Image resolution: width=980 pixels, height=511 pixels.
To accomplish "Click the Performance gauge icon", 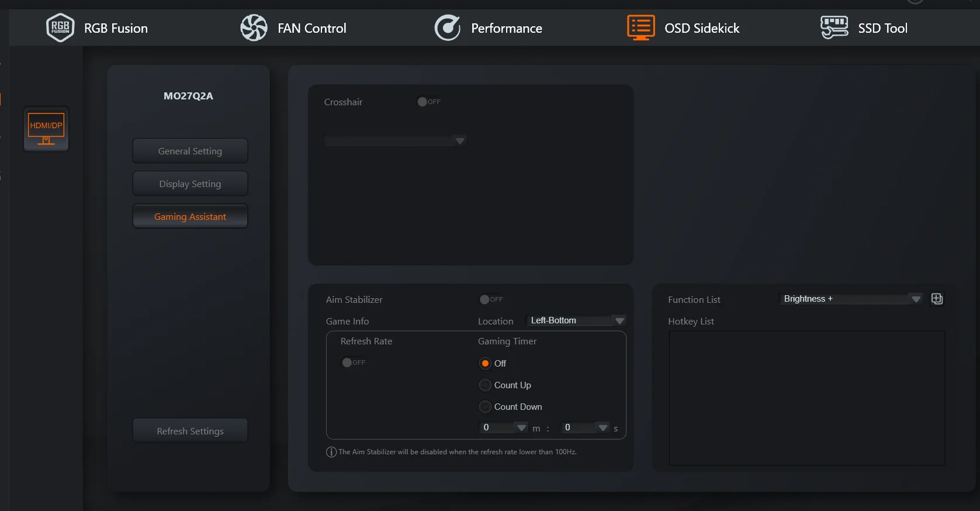I will click(x=448, y=27).
